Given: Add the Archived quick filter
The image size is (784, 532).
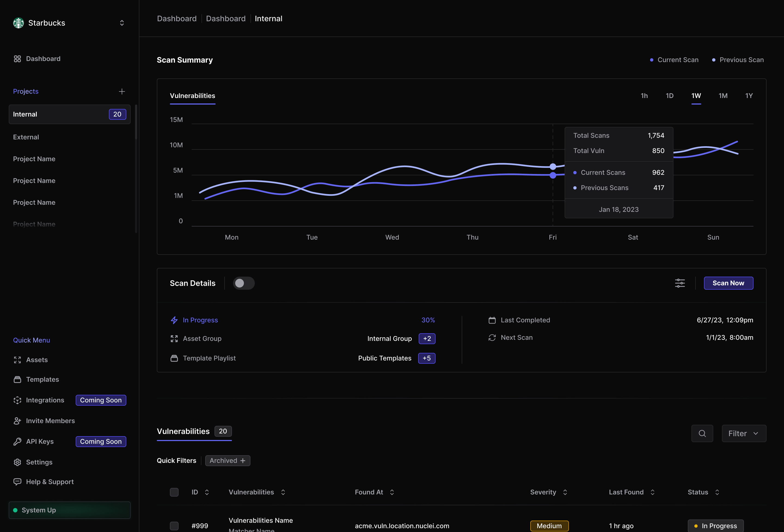Looking at the screenshot, I should coord(228,461).
